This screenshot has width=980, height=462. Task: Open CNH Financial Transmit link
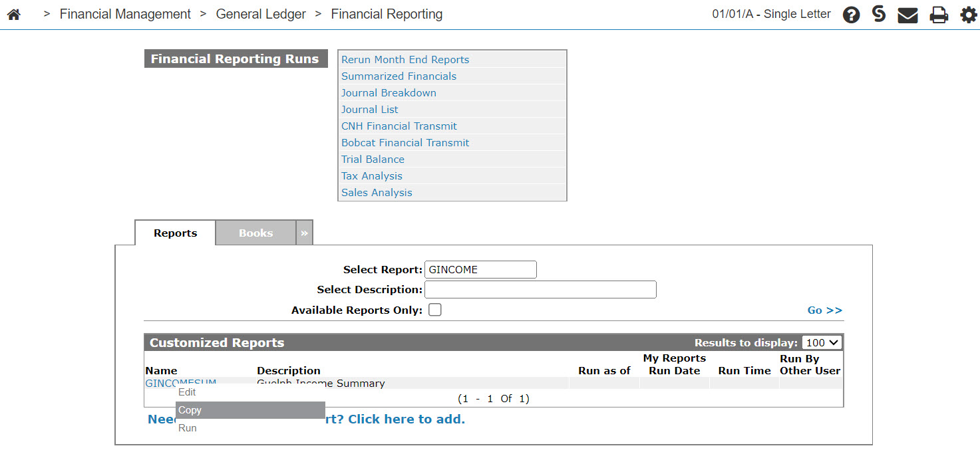tap(399, 126)
